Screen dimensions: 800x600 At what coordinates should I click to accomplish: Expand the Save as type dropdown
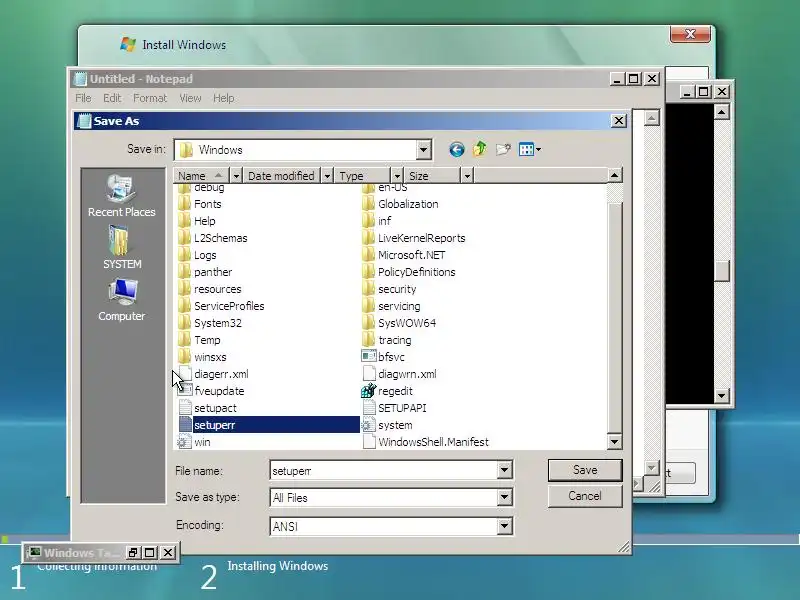(x=505, y=497)
